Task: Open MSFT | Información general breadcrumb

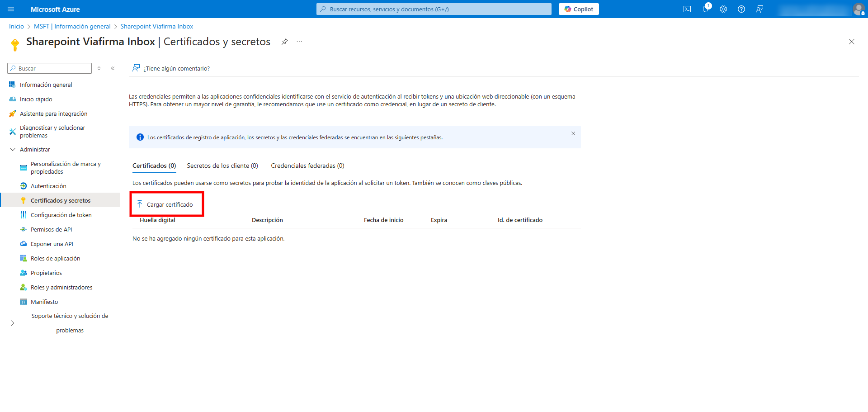Action: pos(72,26)
